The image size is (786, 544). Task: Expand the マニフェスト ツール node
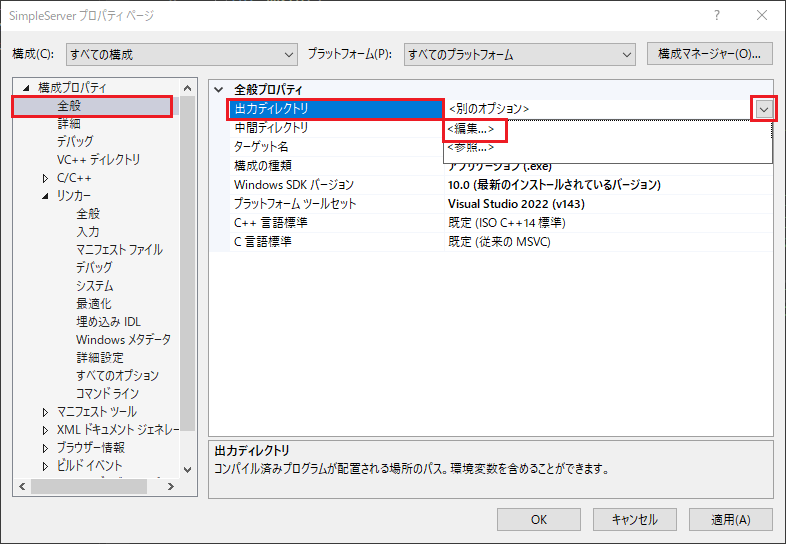(x=45, y=412)
